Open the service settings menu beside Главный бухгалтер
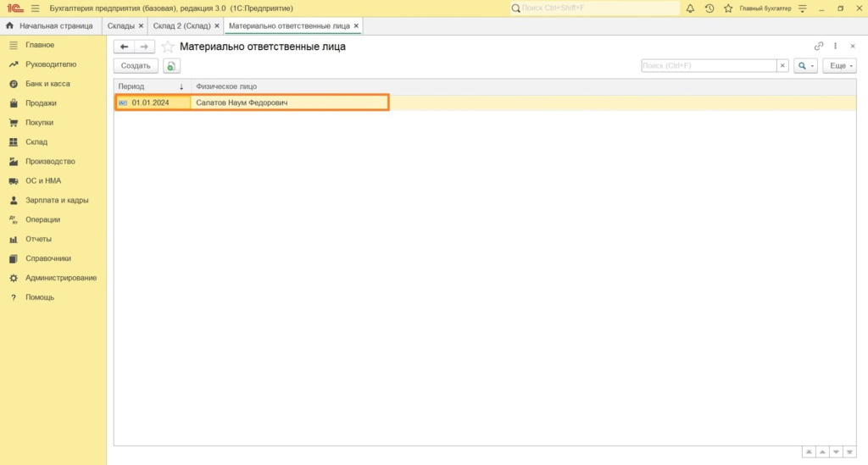The height and width of the screenshot is (465, 868). pyautogui.click(x=803, y=8)
